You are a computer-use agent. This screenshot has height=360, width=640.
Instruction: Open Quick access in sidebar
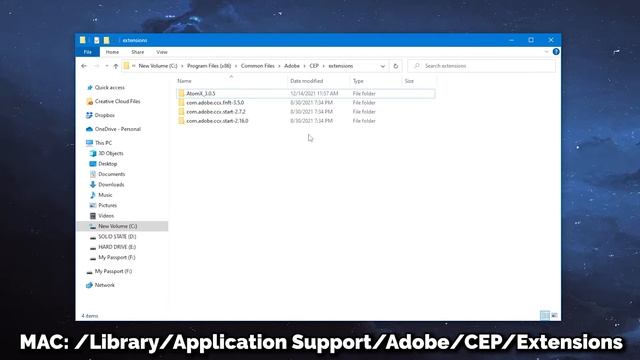(109, 87)
